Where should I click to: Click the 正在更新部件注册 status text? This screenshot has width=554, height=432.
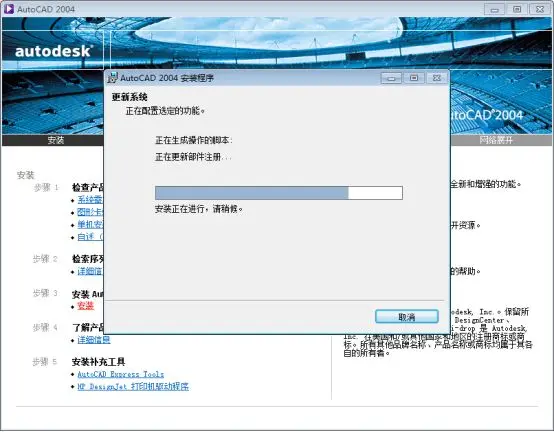pos(193,157)
